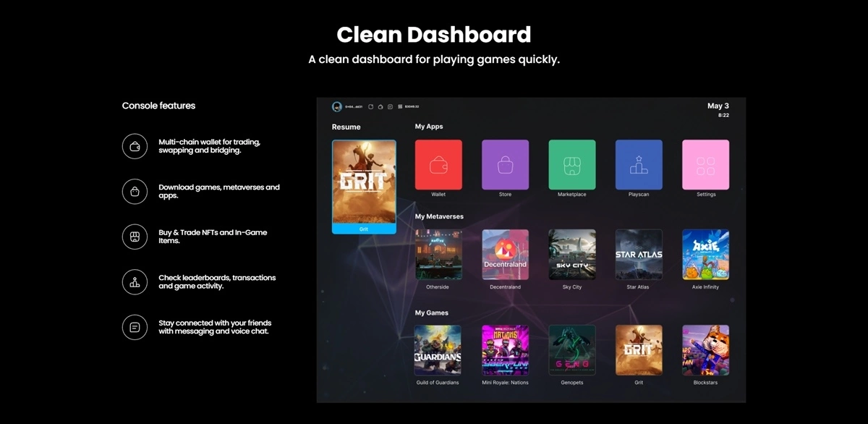Click the My Metaverses section heading
The image size is (868, 424).
tap(439, 216)
